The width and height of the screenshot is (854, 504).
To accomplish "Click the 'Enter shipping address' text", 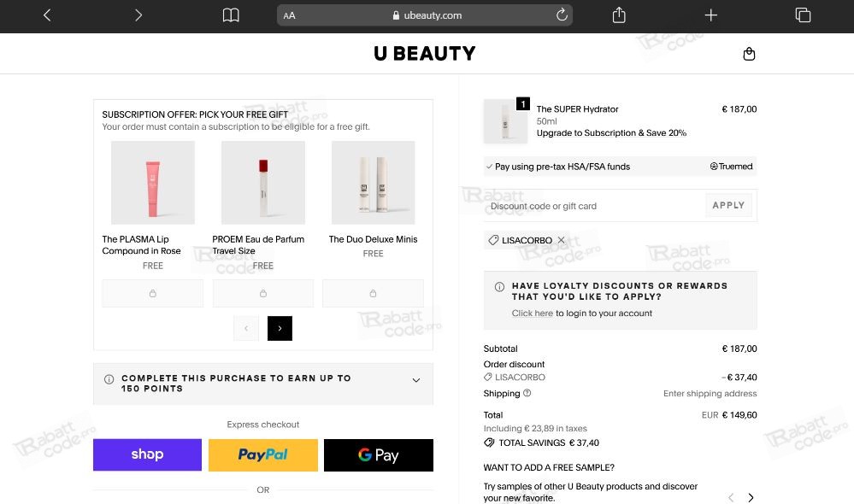I will 710,394.
